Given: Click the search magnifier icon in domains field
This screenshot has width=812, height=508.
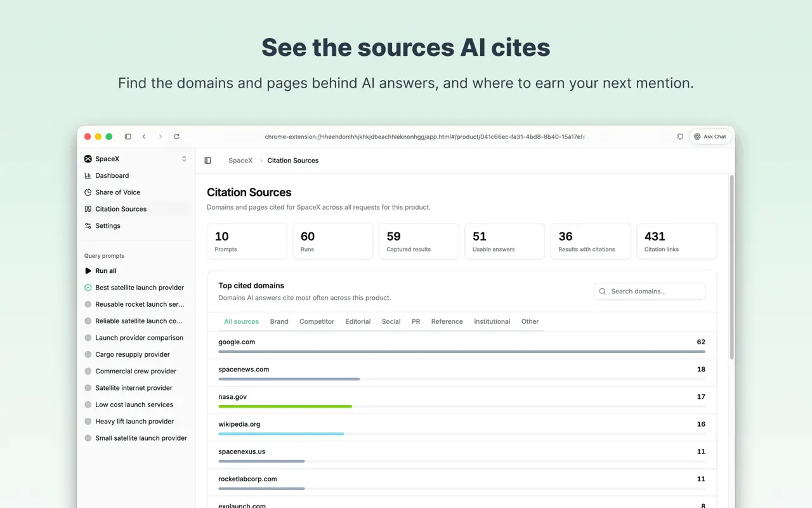Looking at the screenshot, I should 603,291.
